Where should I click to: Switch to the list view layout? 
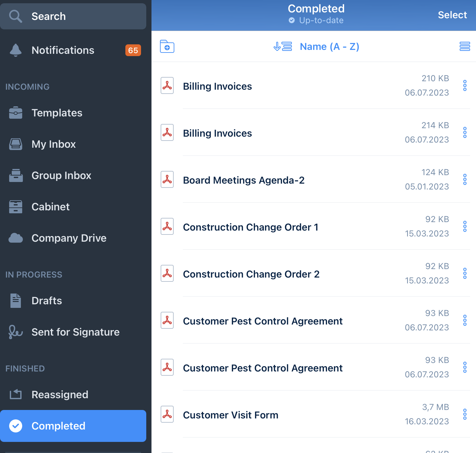click(465, 47)
